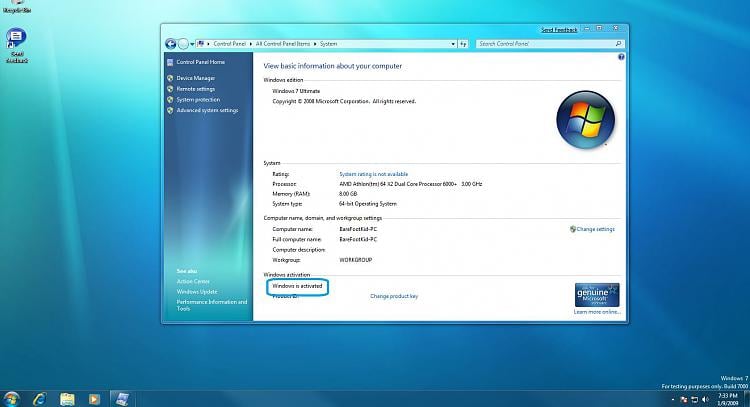
Task: Expand arrow after All Control Panel Items
Action: (x=315, y=44)
